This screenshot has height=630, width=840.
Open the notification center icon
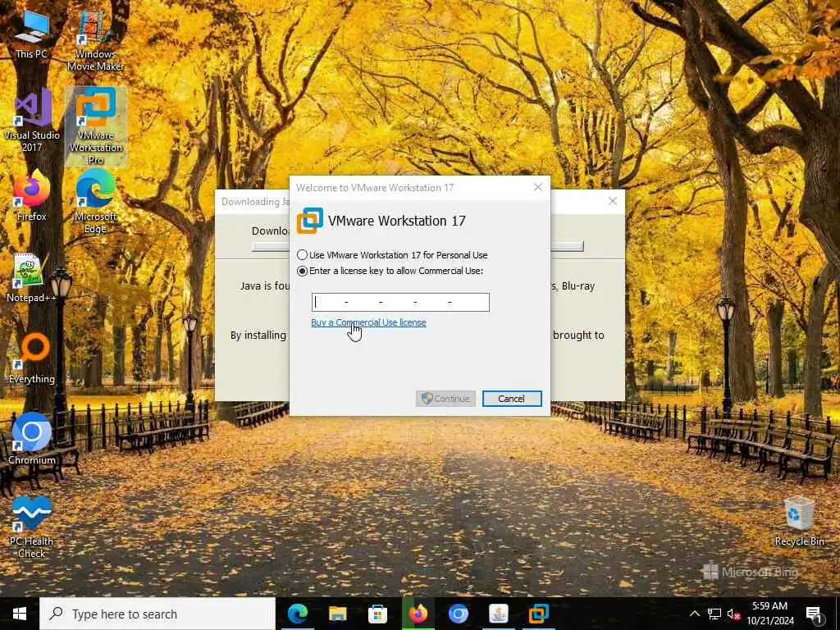click(x=814, y=614)
